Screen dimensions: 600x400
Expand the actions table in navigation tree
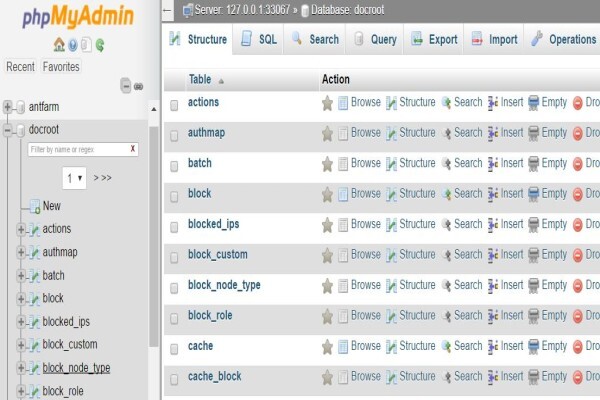[x=21, y=229]
